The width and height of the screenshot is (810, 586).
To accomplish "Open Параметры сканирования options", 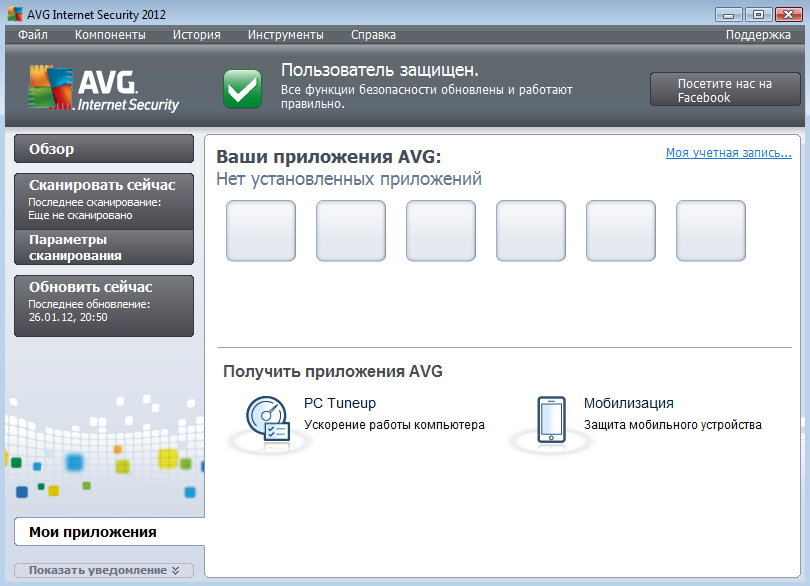I will pos(104,248).
